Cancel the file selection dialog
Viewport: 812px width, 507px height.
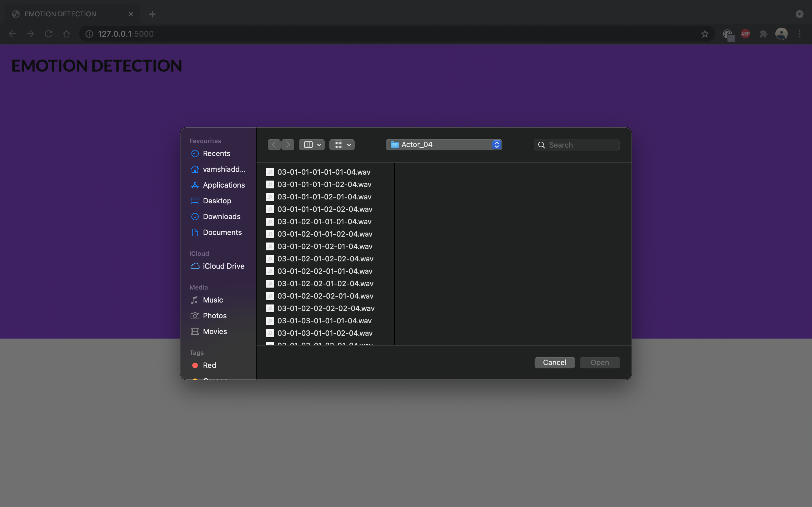pos(554,363)
